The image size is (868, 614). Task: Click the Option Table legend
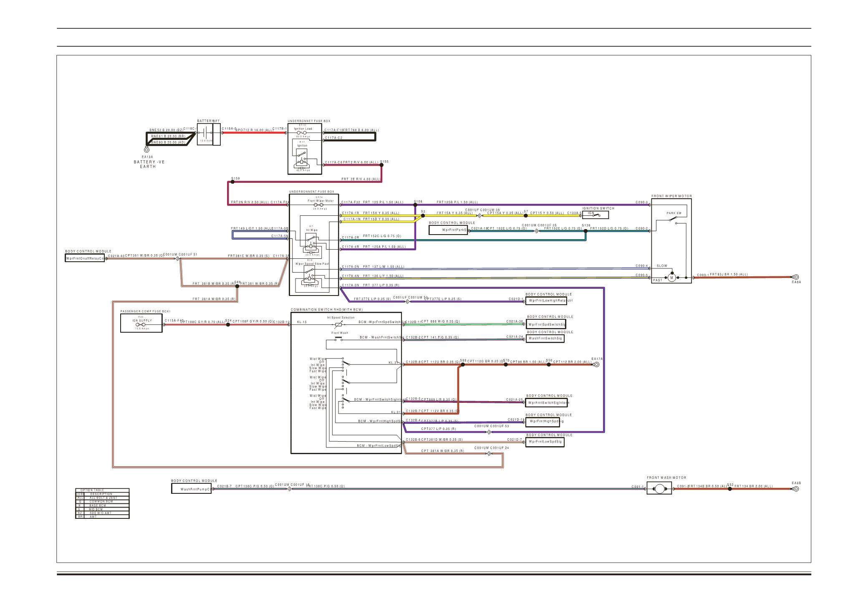[102, 504]
